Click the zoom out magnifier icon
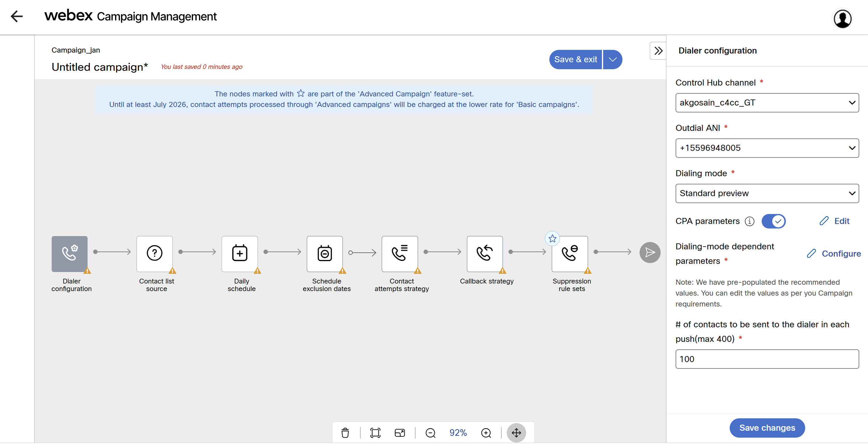 point(430,433)
